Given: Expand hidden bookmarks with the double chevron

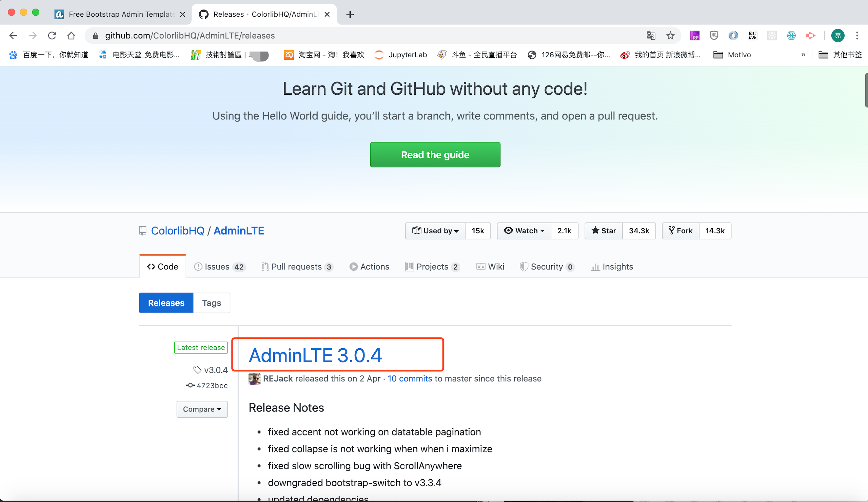Looking at the screenshot, I should (x=803, y=55).
